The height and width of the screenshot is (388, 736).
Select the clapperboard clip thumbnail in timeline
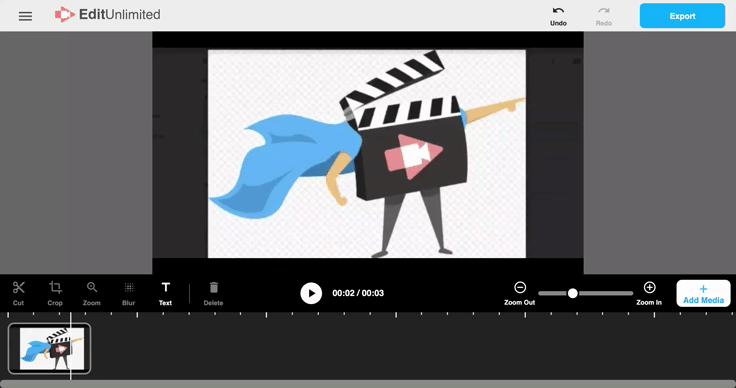(x=49, y=349)
